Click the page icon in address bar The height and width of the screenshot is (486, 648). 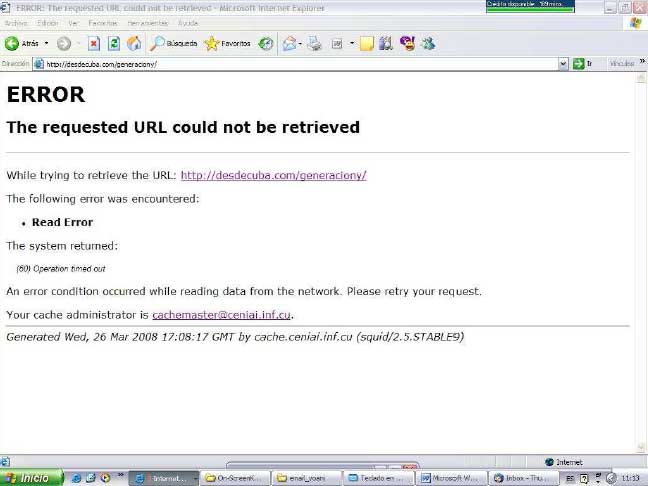coord(39,64)
